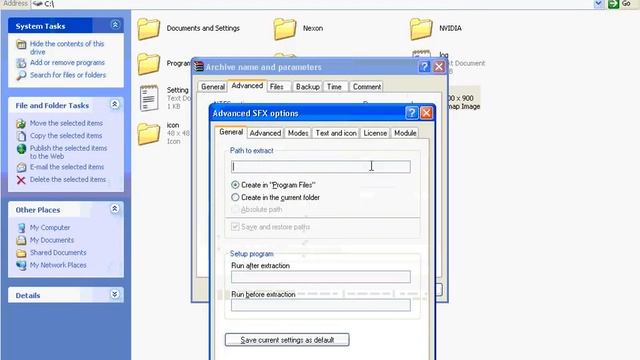Viewport: 640px width, 360px height.
Task: Click Copy the selected items
Action: click(x=66, y=136)
